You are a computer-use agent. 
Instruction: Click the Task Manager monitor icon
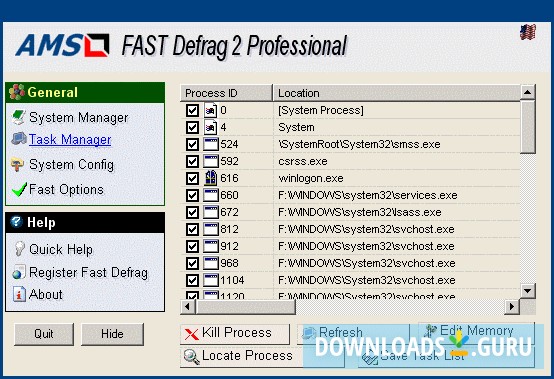pyautogui.click(x=19, y=139)
